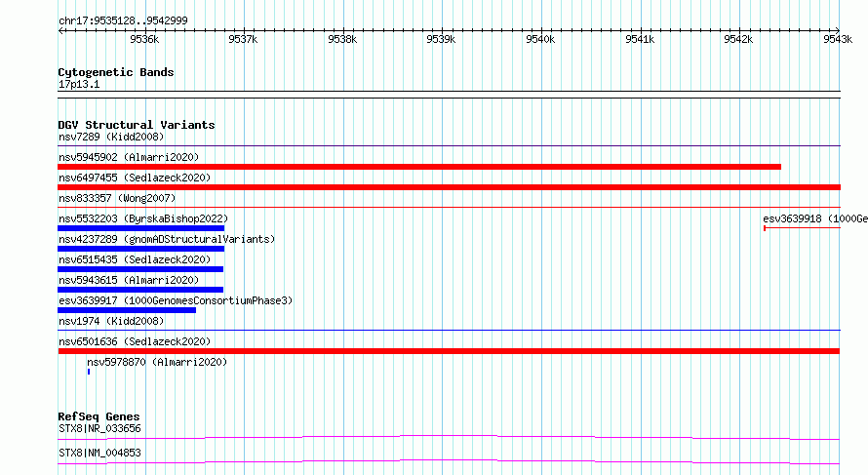Click the Cytogenetic Bands track heading
The width and height of the screenshot is (868, 475).
click(x=116, y=72)
